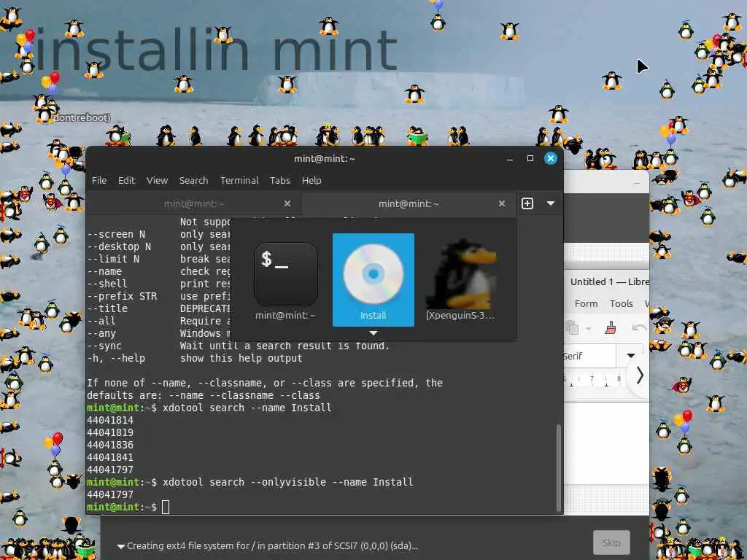Maximize the terminal window
Screen dimensions: 747x560
pos(530,158)
